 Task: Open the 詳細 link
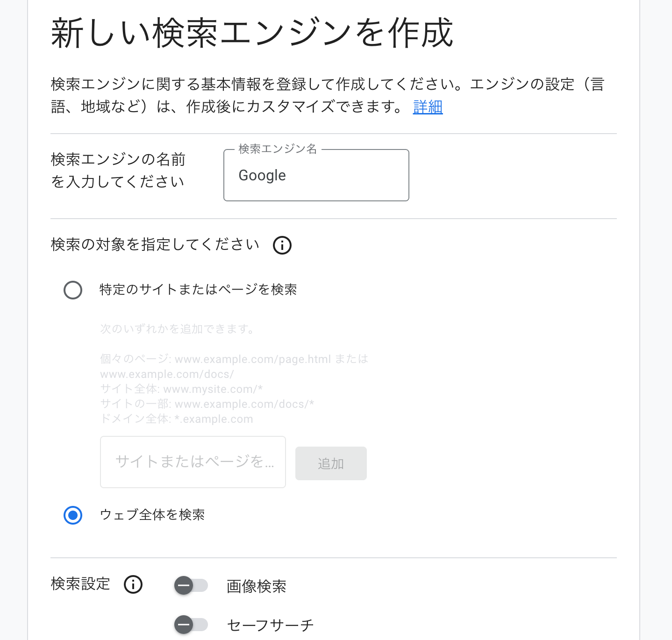[428, 107]
